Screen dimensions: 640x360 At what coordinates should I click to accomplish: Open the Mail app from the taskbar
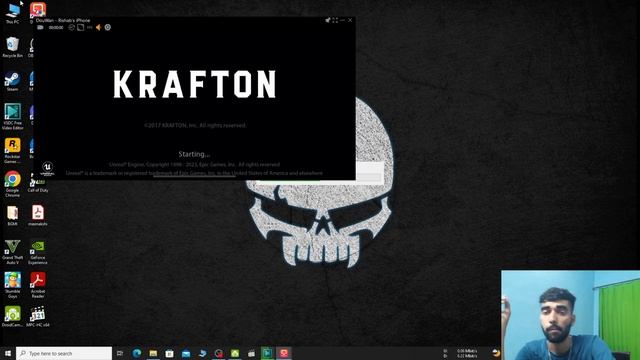pos(186,353)
